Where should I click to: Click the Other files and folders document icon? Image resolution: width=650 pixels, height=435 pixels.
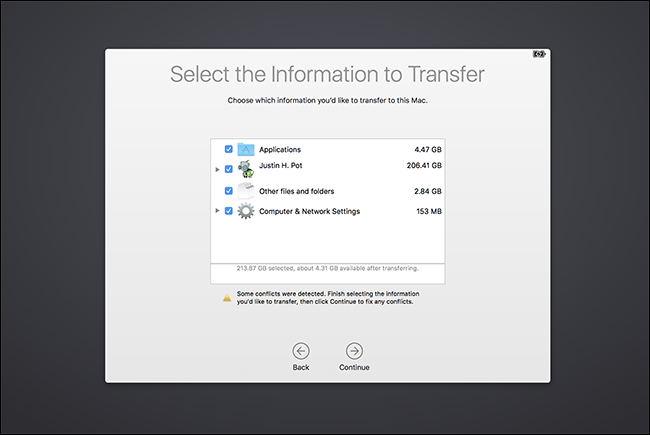point(246,191)
